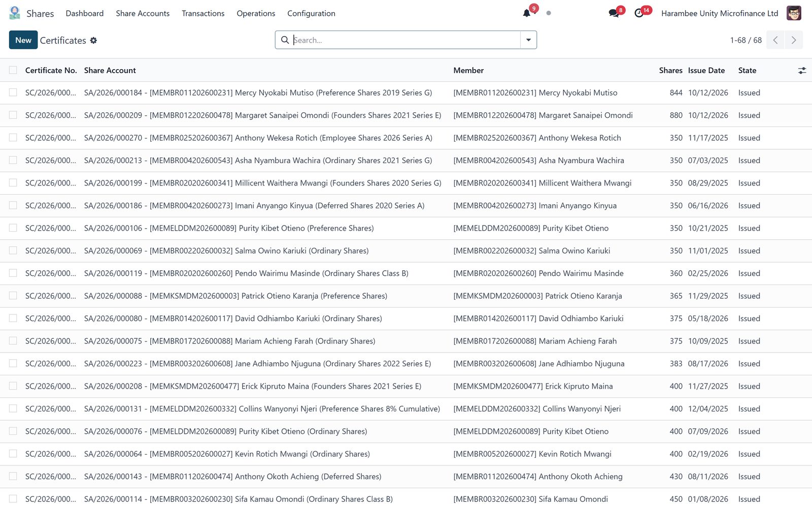812x508 pixels.
Task: Click issue date 08/17/2026
Action: coord(708,364)
